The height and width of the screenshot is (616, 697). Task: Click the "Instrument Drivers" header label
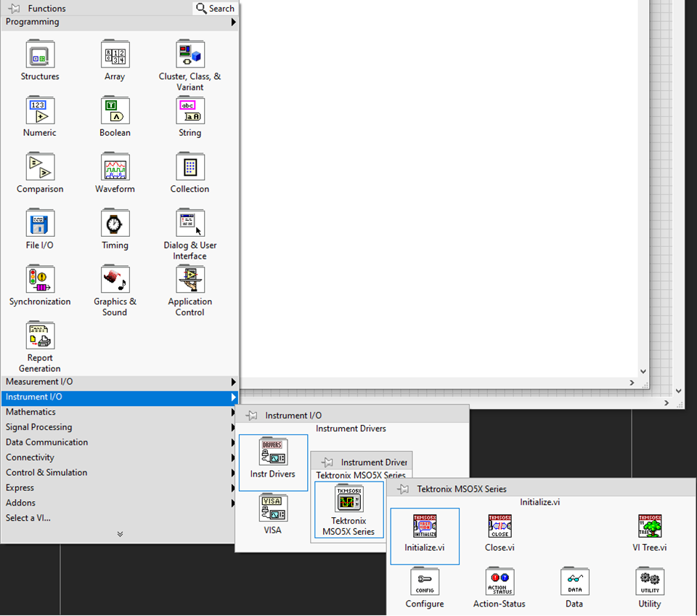click(x=351, y=429)
